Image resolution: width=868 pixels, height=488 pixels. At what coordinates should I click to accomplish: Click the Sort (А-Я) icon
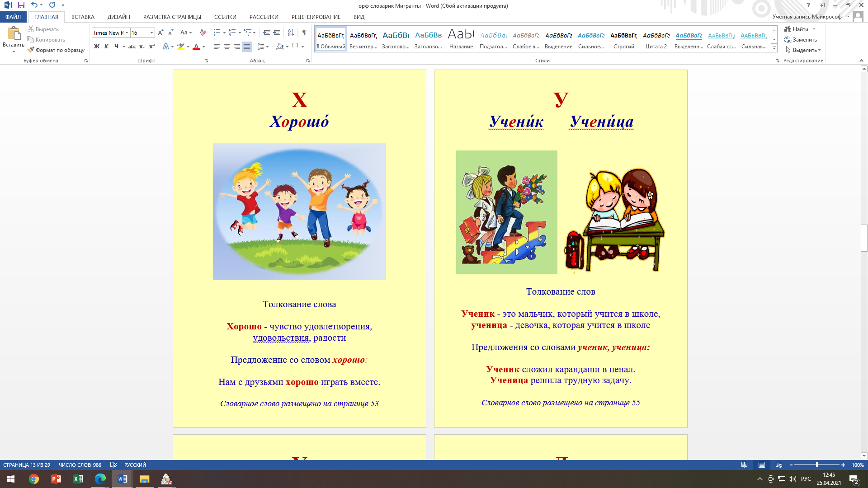click(x=291, y=33)
